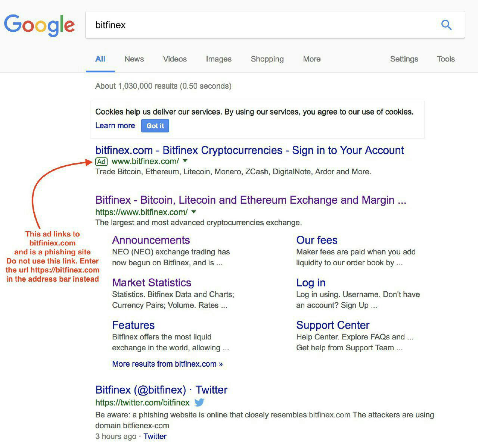This screenshot has width=478, height=448.
Task: Click 'Statistics. Bitfinex Data and Charts' snippet
Action: point(173,300)
